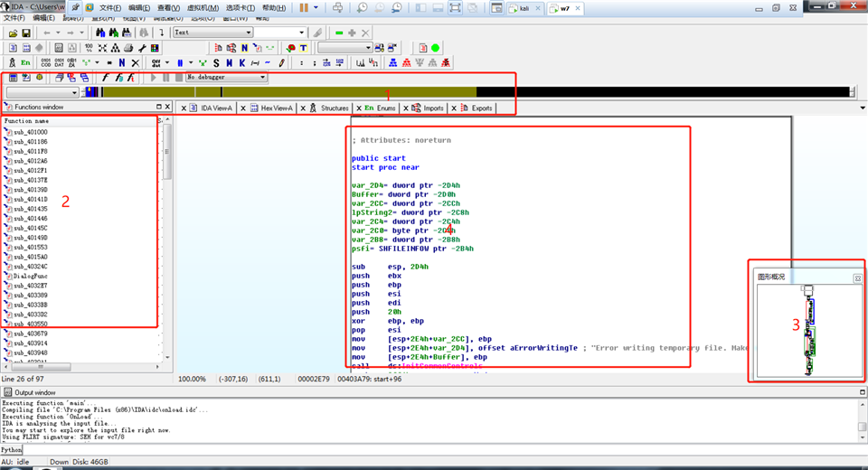
Task: Expand the back arrow history dropdown
Action: click(58, 33)
